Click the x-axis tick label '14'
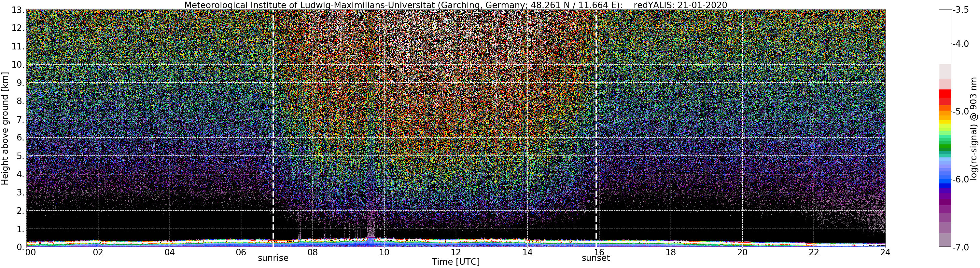Viewport: 980px width, 268px height. tap(527, 252)
